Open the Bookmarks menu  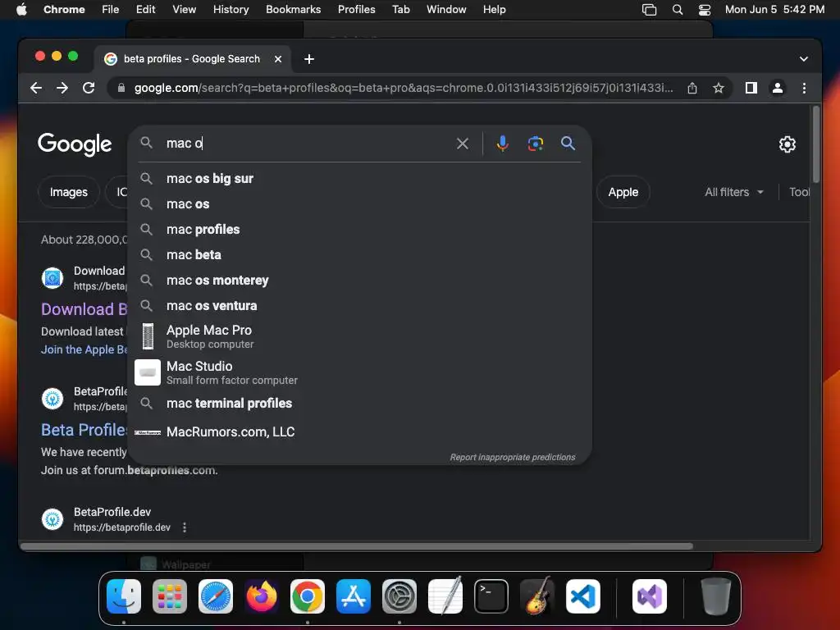(293, 10)
